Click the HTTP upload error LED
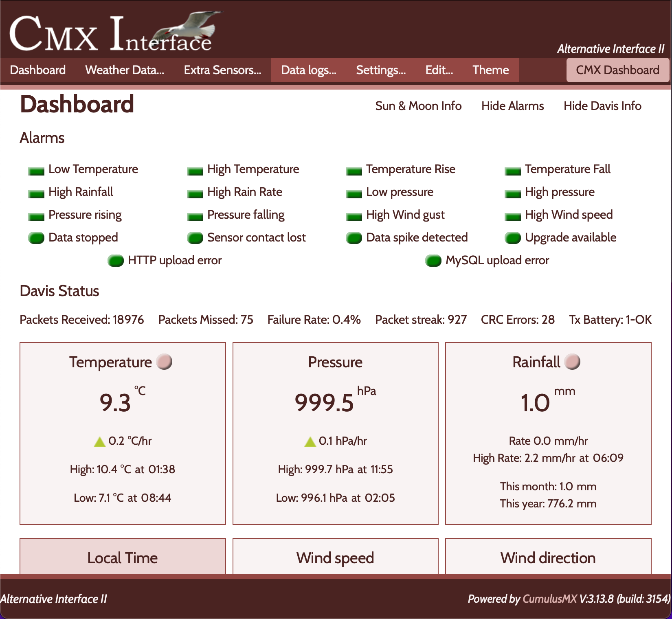The image size is (672, 619). coord(116,261)
